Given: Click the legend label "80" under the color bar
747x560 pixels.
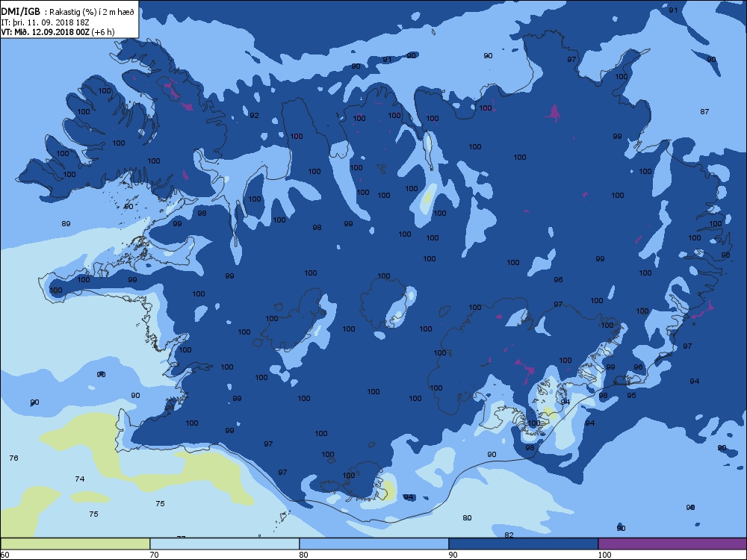Looking at the screenshot, I should [303, 554].
